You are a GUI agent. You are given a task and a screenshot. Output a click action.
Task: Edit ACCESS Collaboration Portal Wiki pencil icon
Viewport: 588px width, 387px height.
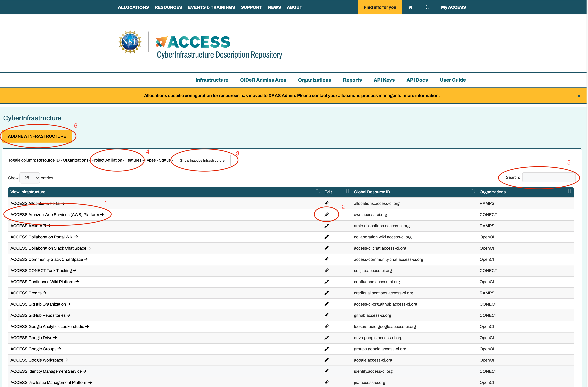[x=327, y=237]
